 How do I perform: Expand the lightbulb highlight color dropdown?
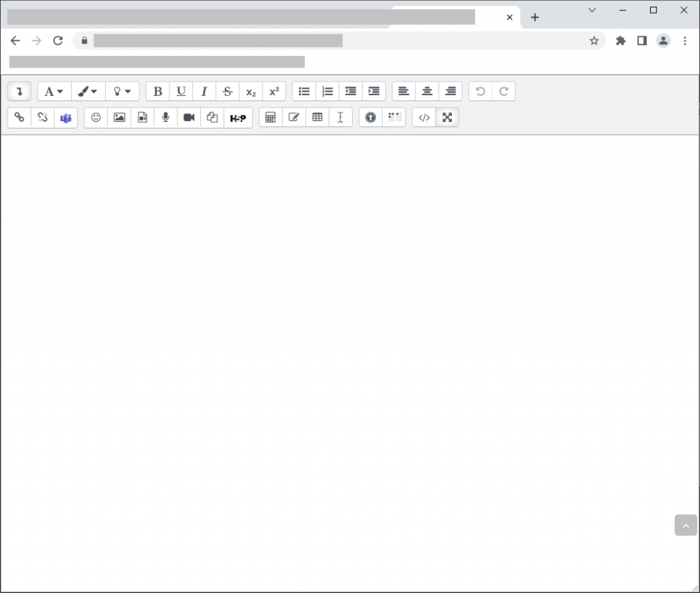click(122, 92)
